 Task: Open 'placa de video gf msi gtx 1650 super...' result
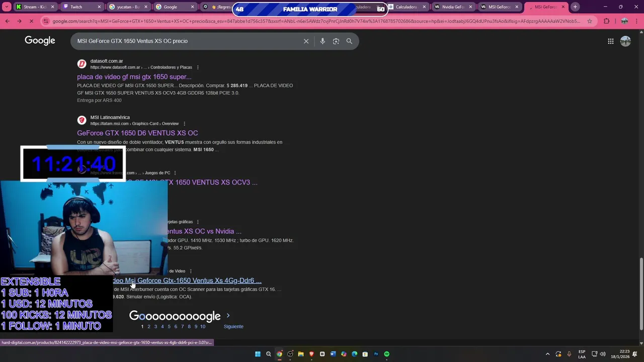[134, 77]
